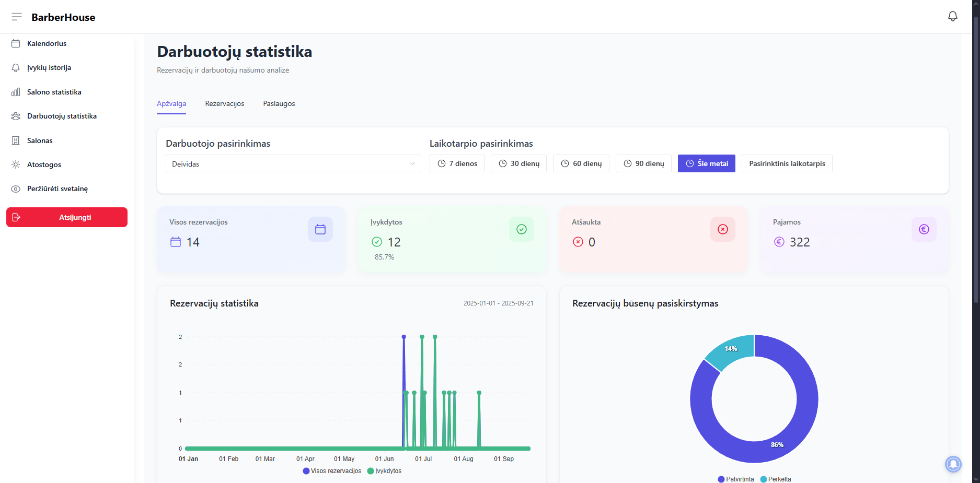Click the euro icon in Pajamos card
Screen dimensions: 980x483
pyautogui.click(x=924, y=229)
